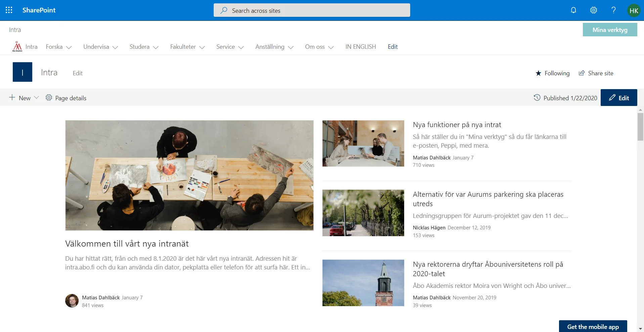Click the December 12, 2019 date
644x332 pixels.
469,228
